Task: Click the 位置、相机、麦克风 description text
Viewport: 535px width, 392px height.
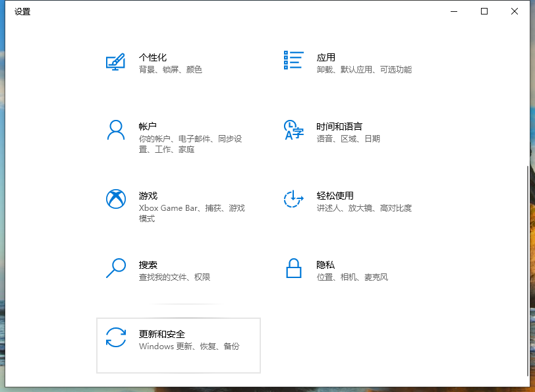Action: [x=352, y=277]
